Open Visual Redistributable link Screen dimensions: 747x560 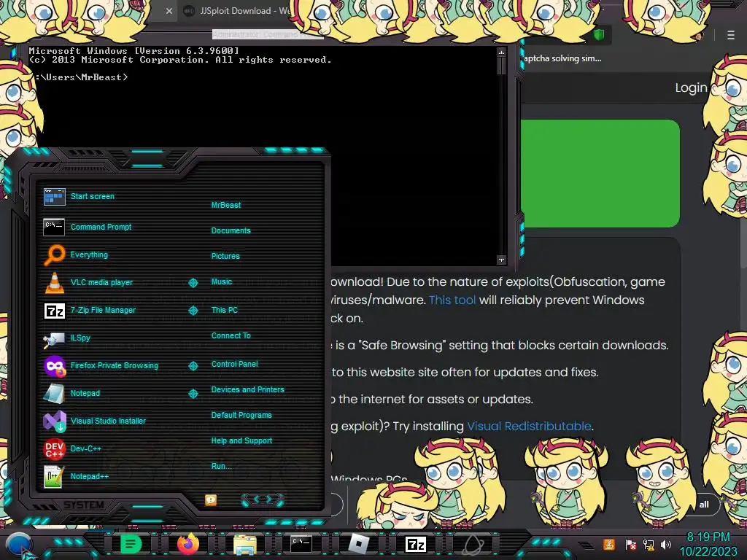tap(530, 426)
